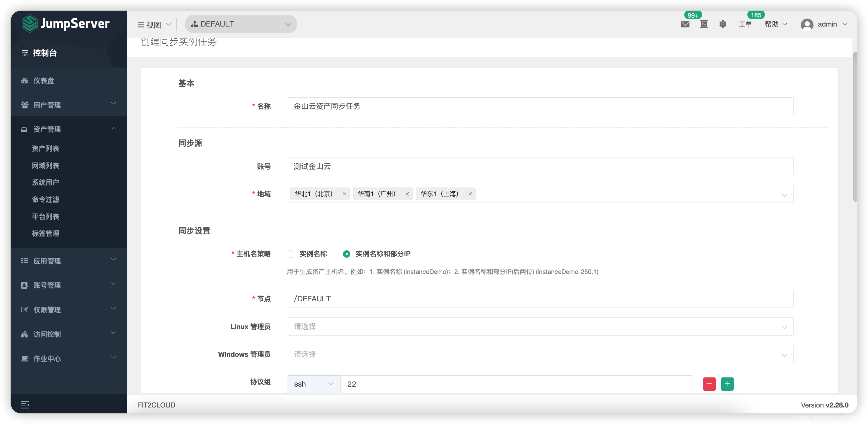Open system settings gear icon

point(723,24)
